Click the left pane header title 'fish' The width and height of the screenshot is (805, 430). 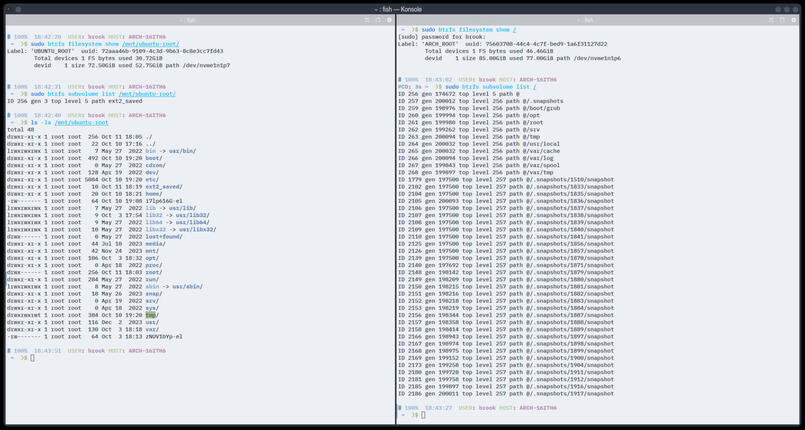pyautogui.click(x=190, y=20)
